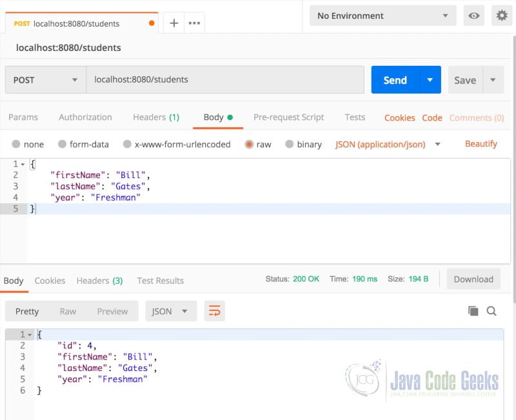Collapse request body line 1 fold arrow
This screenshot has height=420, width=516.
coord(23,164)
